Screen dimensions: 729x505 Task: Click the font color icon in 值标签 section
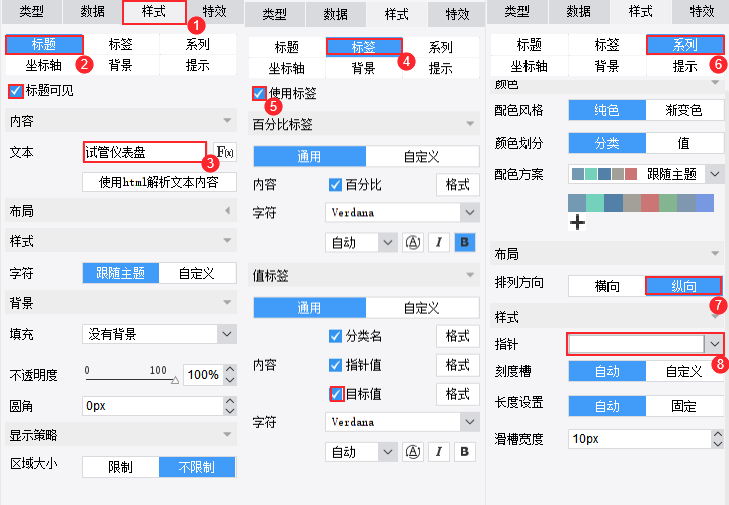(x=412, y=452)
